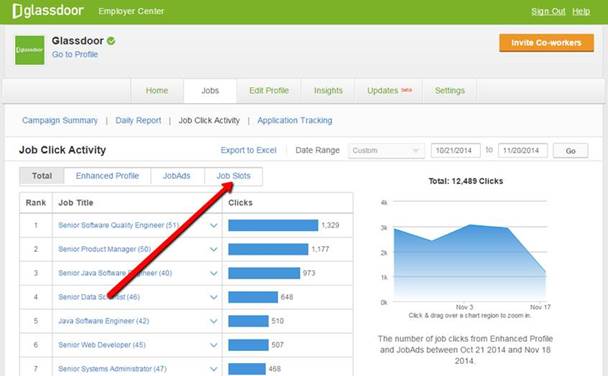Click the 1,177 clicks bar
The image size is (608, 376).
pyautogui.click(x=268, y=249)
